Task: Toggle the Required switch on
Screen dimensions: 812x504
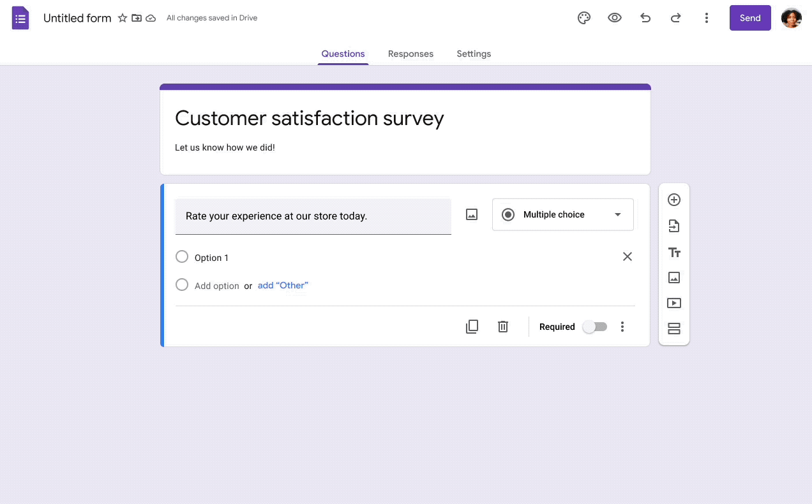Action: point(594,327)
